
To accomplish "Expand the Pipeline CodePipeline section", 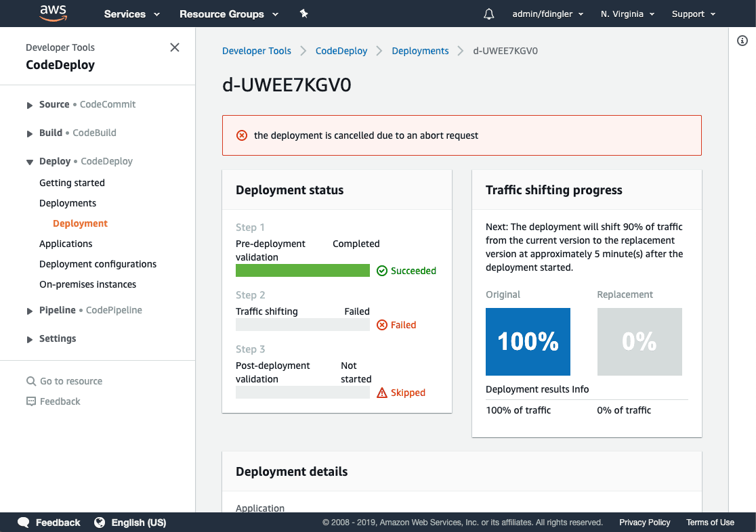I will pyautogui.click(x=30, y=311).
